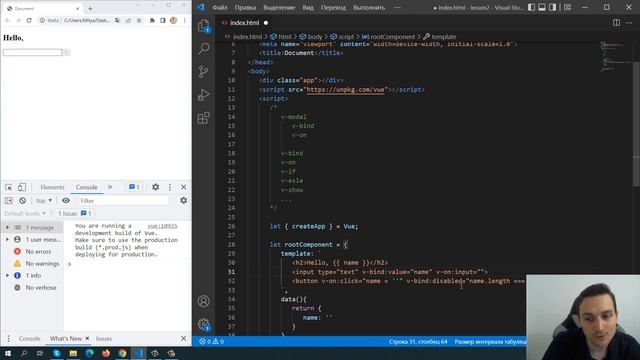Click the DevTools inspect element icon
Screen dimensions: 640x360
pos(9,187)
